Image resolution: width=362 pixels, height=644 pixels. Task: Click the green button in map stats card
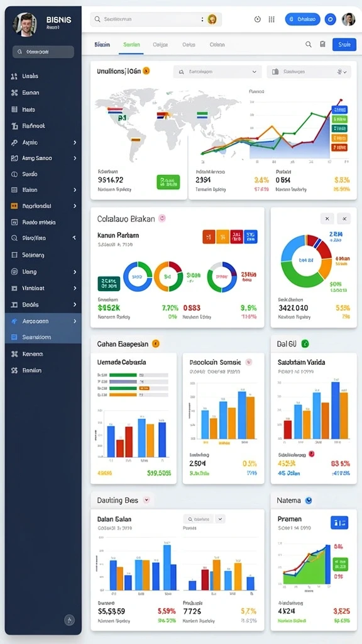[x=168, y=182]
